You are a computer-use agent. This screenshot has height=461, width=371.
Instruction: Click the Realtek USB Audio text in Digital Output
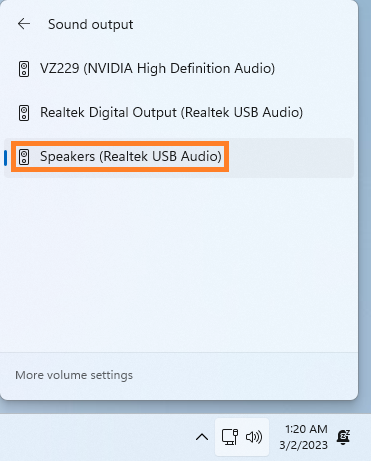242,113
